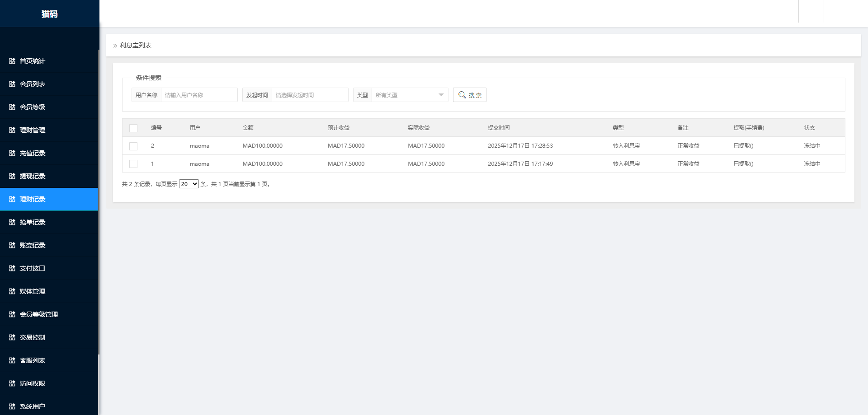868x415 pixels.
Task: Select the checkbox for record 编号 2
Action: coord(133,146)
